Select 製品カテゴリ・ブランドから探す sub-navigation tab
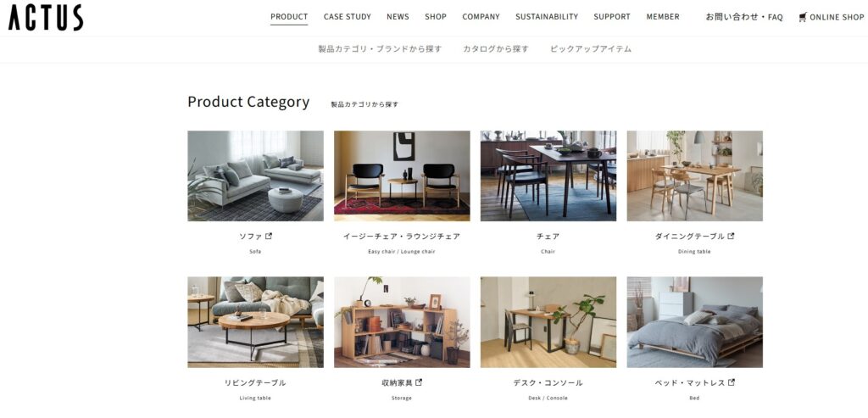 [380, 48]
